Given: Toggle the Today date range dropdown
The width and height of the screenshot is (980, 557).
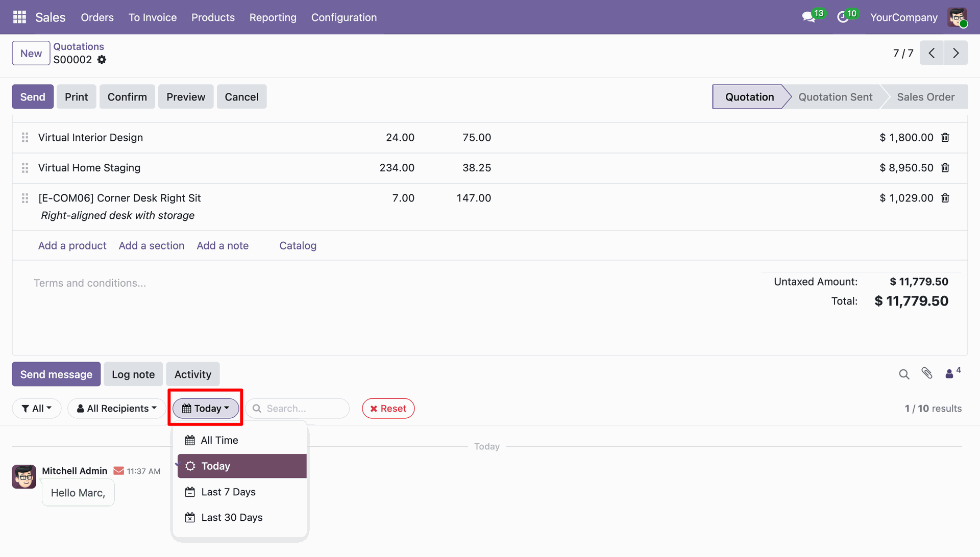Looking at the screenshot, I should coord(206,409).
